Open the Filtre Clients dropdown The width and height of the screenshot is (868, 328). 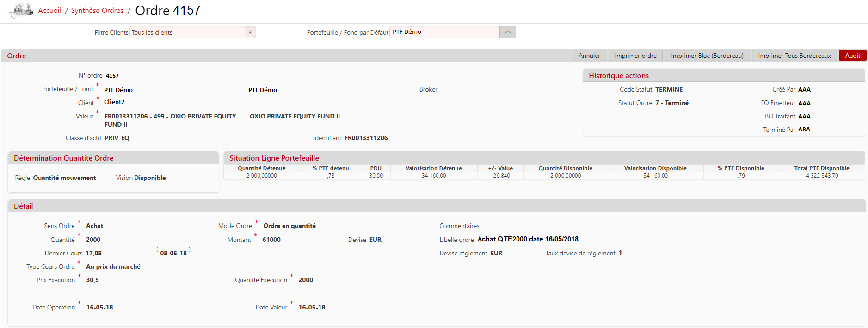pos(192,32)
